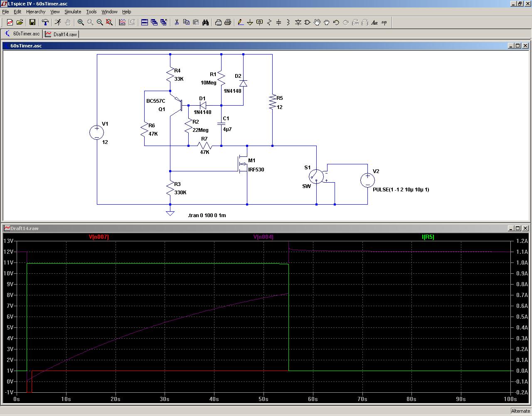Select the Resistor placement tool
This screenshot has width=532, height=416.
(269, 22)
